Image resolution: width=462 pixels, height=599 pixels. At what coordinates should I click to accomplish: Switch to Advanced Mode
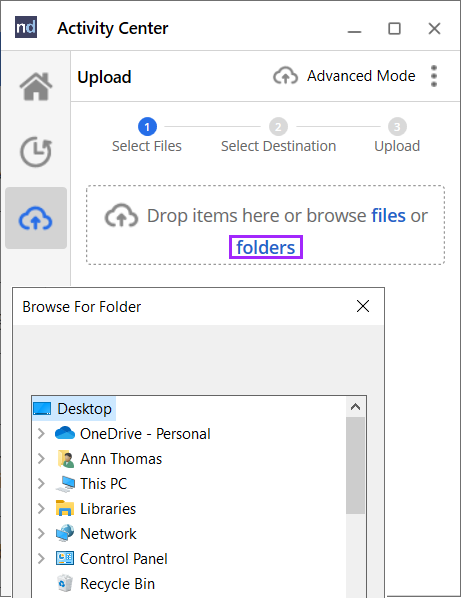coord(361,76)
